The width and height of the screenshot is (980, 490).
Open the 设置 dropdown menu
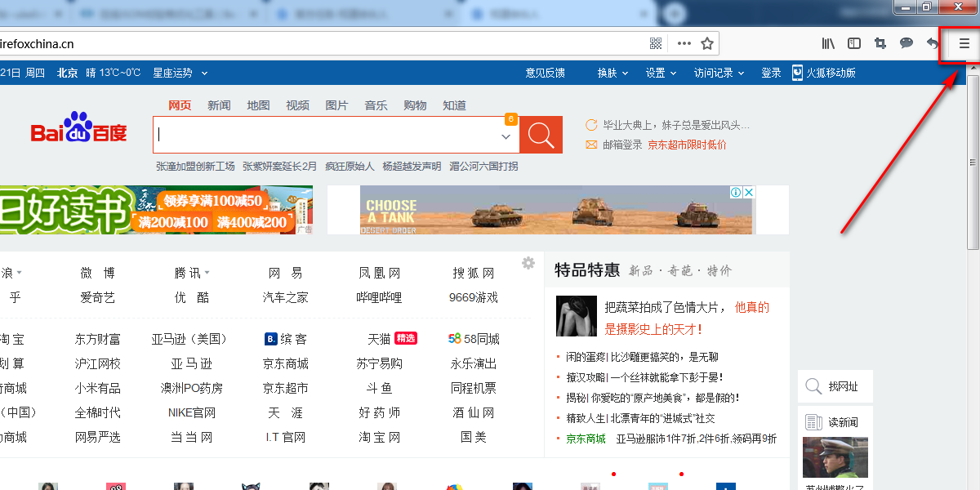pyautogui.click(x=661, y=73)
